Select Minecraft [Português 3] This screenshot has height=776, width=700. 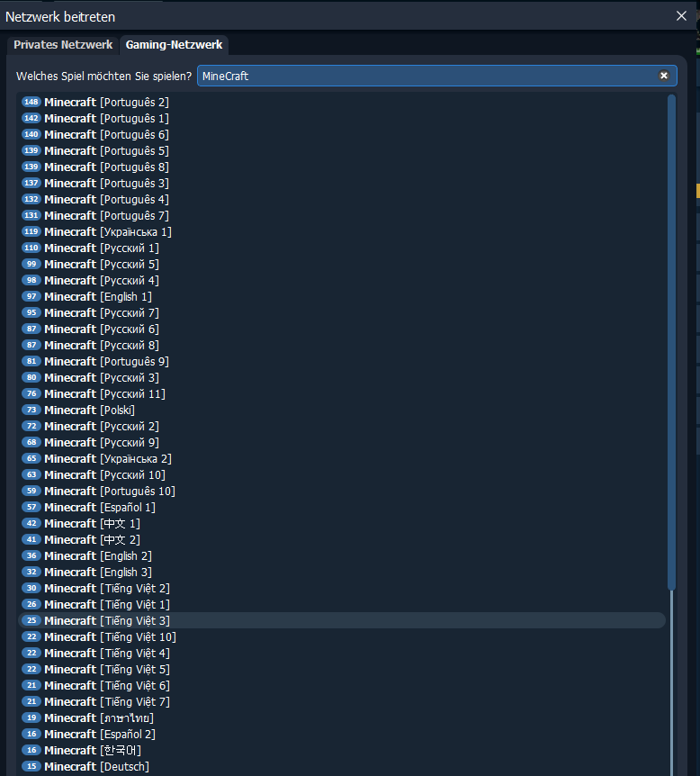(342, 183)
